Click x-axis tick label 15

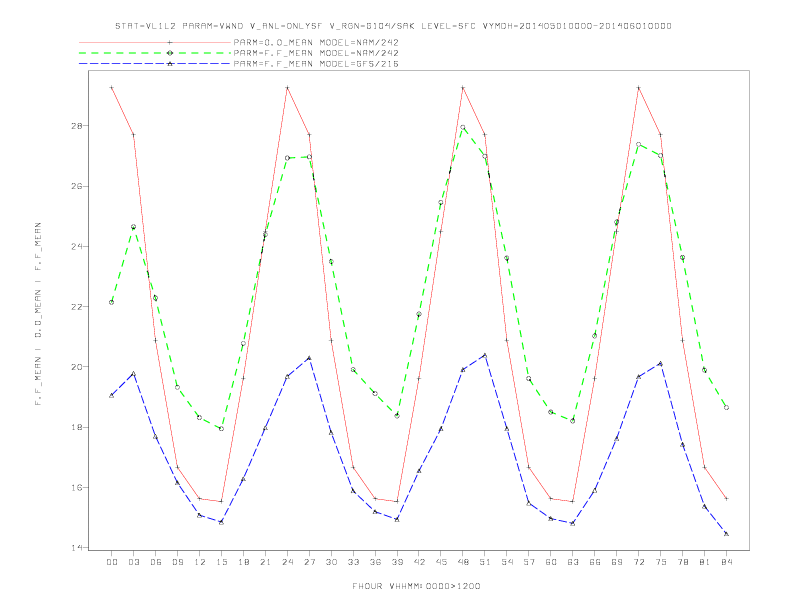click(221, 562)
